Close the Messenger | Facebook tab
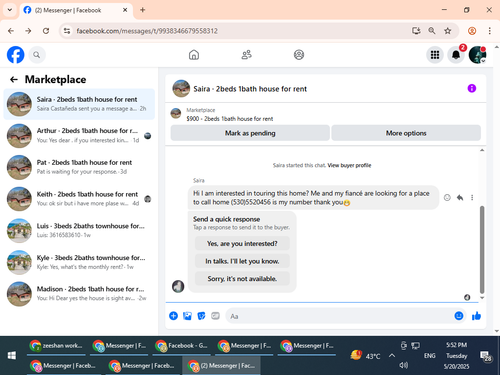500x375 pixels. (x=125, y=10)
